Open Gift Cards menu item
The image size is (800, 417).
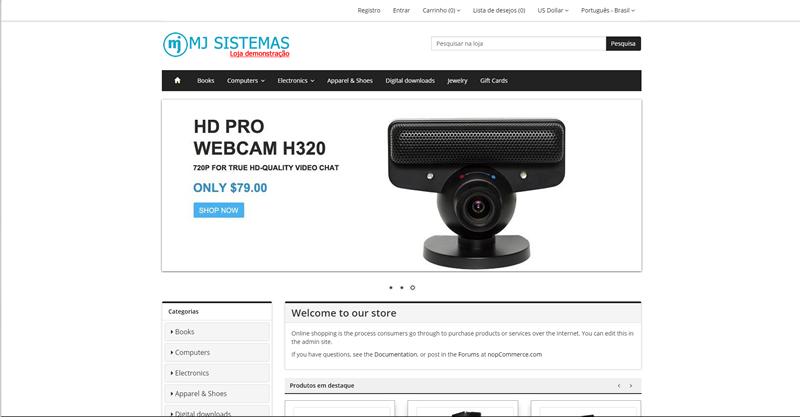[493, 81]
